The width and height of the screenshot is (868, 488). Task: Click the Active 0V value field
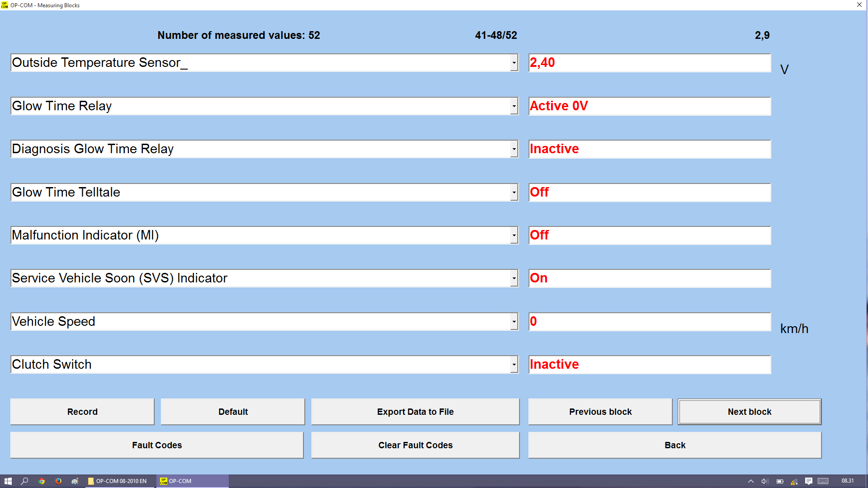click(650, 106)
